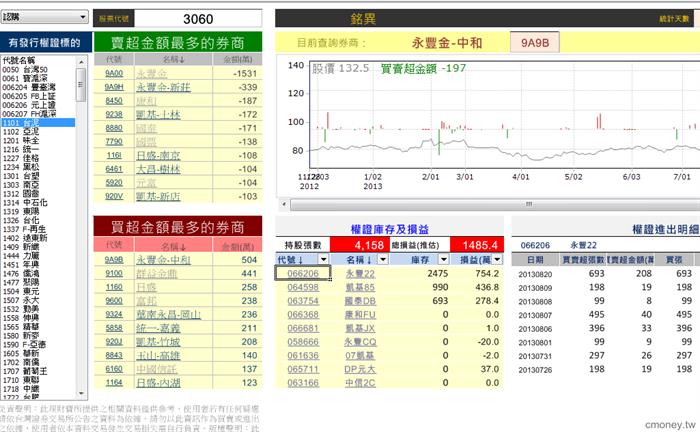Click date 20130820 in detail table
The image size is (700, 432).
tap(535, 274)
